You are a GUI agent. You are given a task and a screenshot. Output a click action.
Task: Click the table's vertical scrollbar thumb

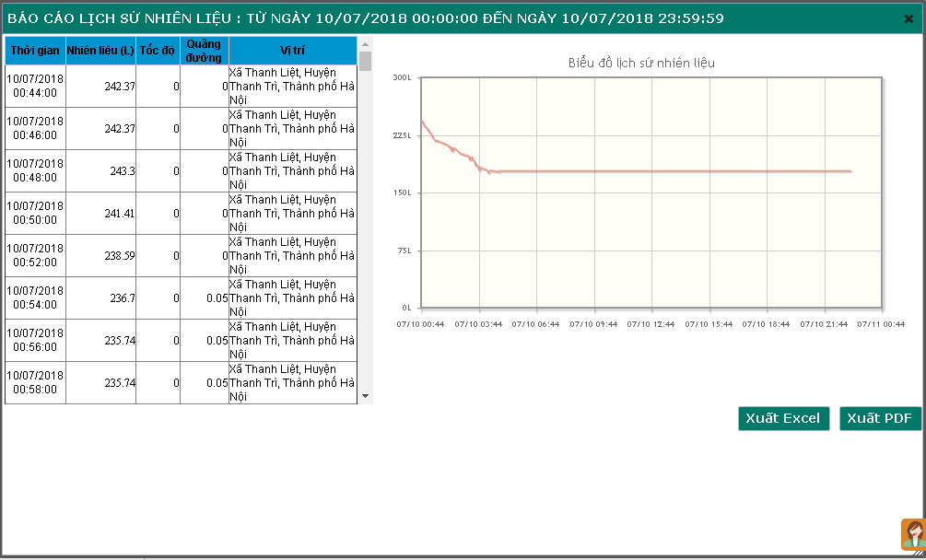coord(366,62)
